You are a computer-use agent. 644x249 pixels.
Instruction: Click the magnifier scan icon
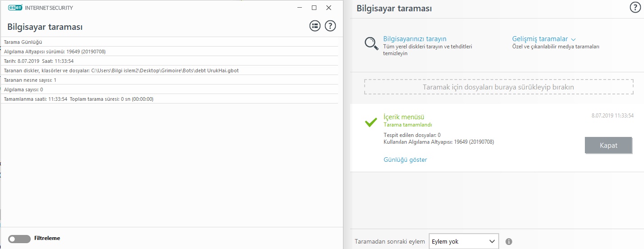371,43
